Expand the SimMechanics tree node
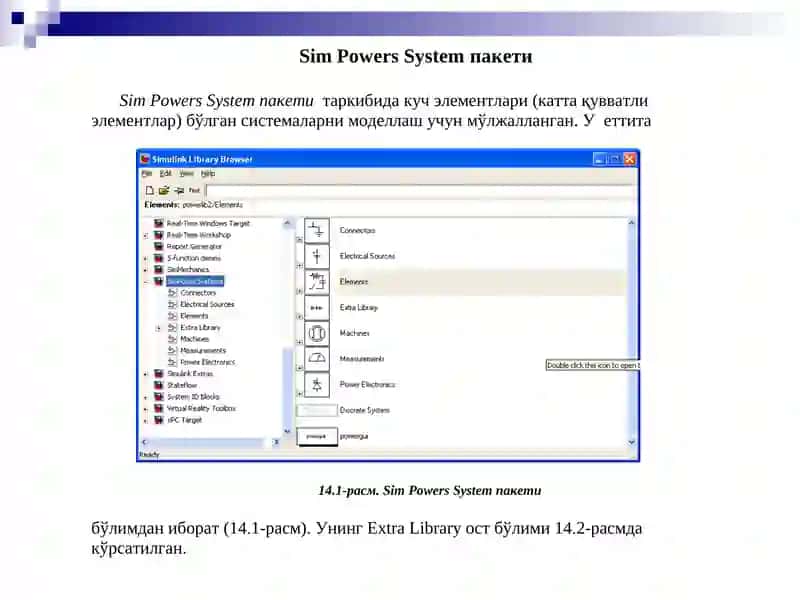This screenshot has width=800, height=600. point(146,270)
